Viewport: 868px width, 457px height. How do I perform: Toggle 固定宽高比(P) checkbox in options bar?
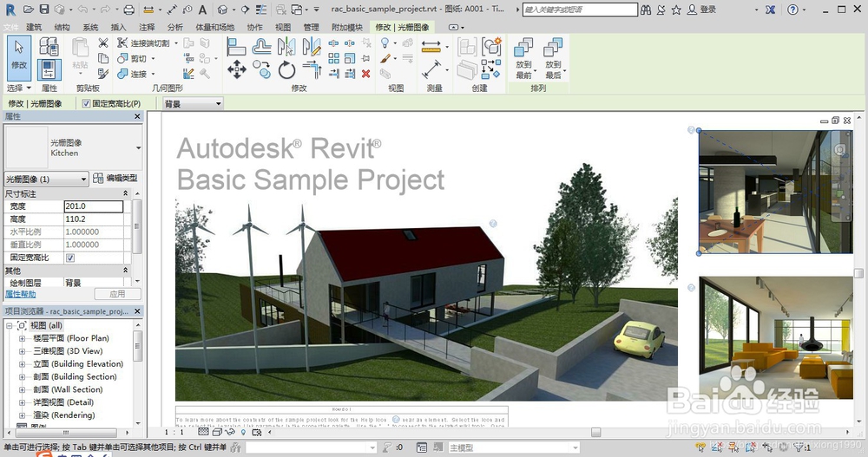click(x=86, y=103)
